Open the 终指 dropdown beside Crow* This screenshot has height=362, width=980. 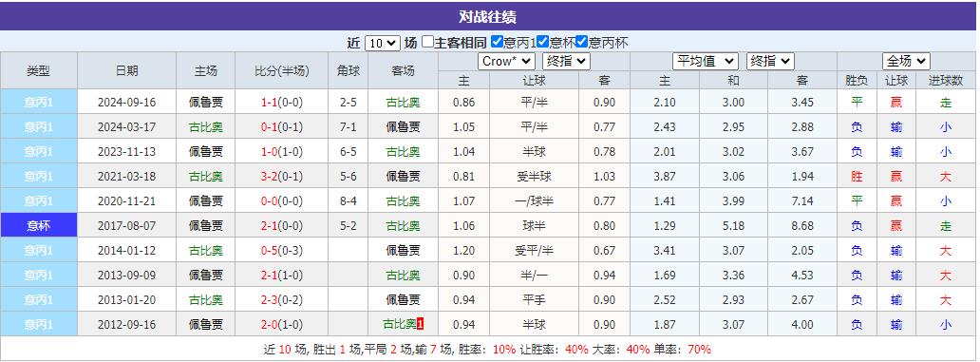[x=566, y=61]
